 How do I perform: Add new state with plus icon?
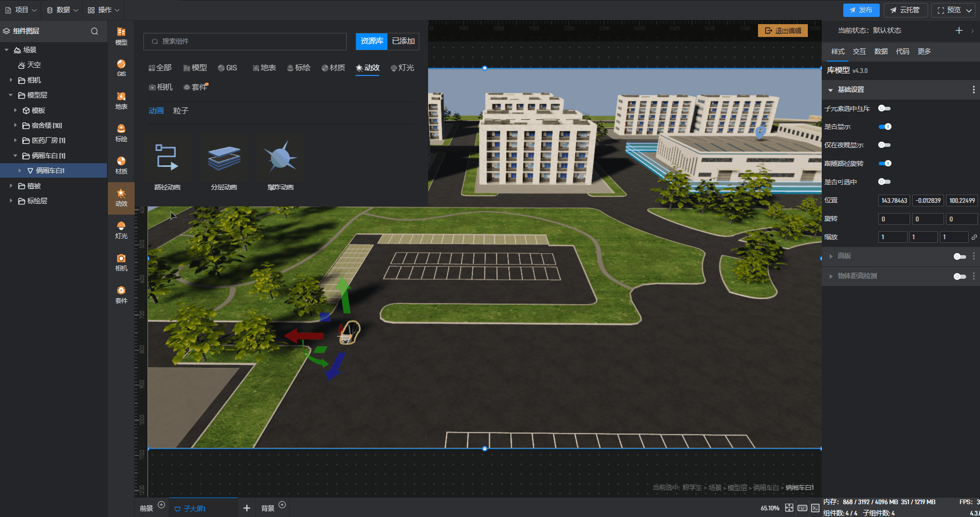pos(959,31)
